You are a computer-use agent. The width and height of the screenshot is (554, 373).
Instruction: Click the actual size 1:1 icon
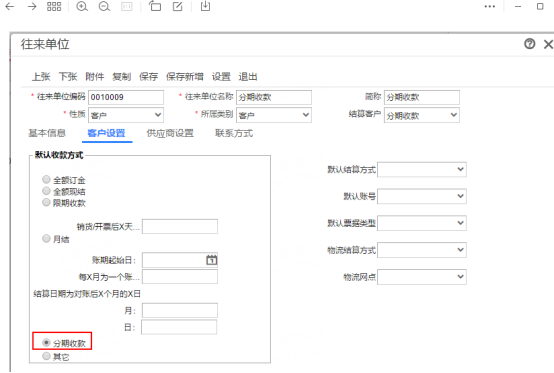point(126,6)
